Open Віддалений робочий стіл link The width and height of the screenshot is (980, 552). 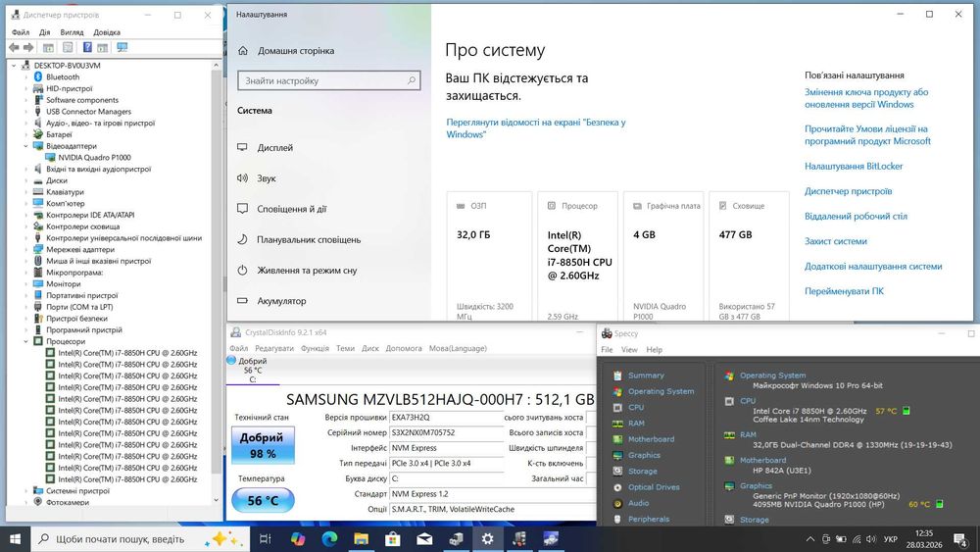pos(856,217)
